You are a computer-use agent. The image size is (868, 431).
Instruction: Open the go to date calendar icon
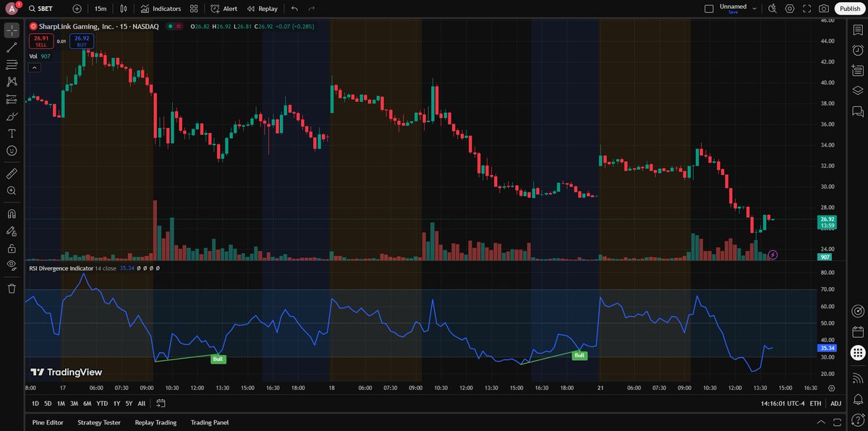pos(161,403)
